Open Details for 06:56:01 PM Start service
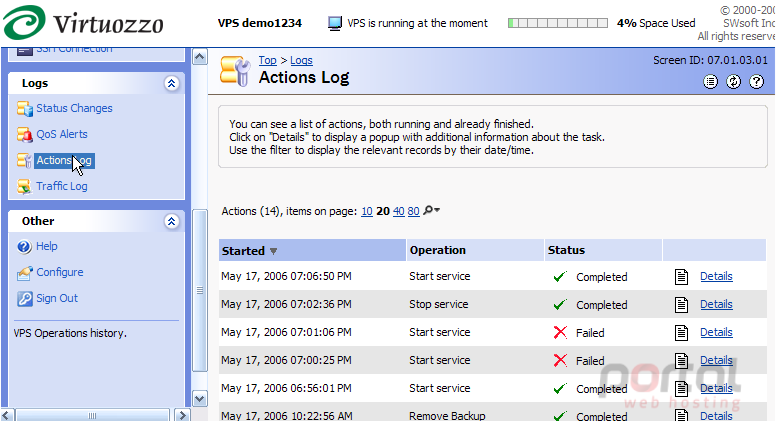The image size is (776, 422). [x=716, y=388]
